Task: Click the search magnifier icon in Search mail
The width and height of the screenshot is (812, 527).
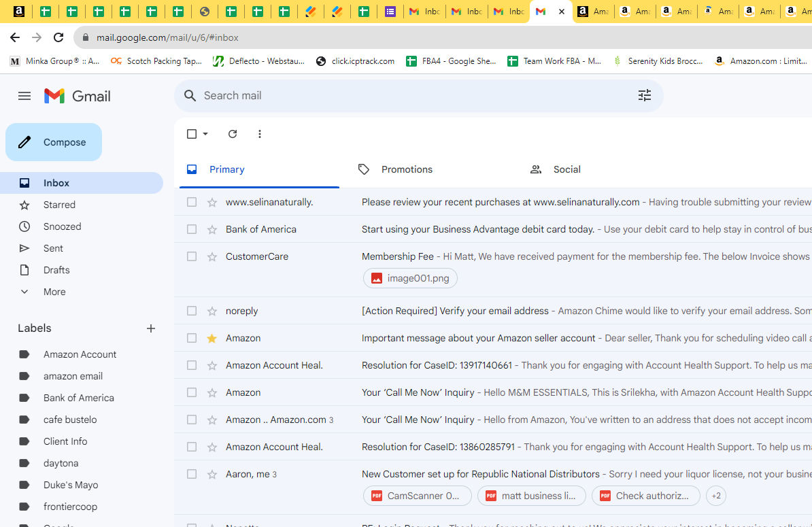Action: (x=190, y=96)
